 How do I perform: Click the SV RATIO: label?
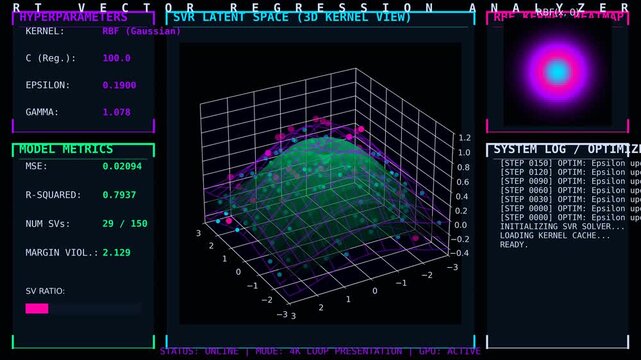click(45, 291)
